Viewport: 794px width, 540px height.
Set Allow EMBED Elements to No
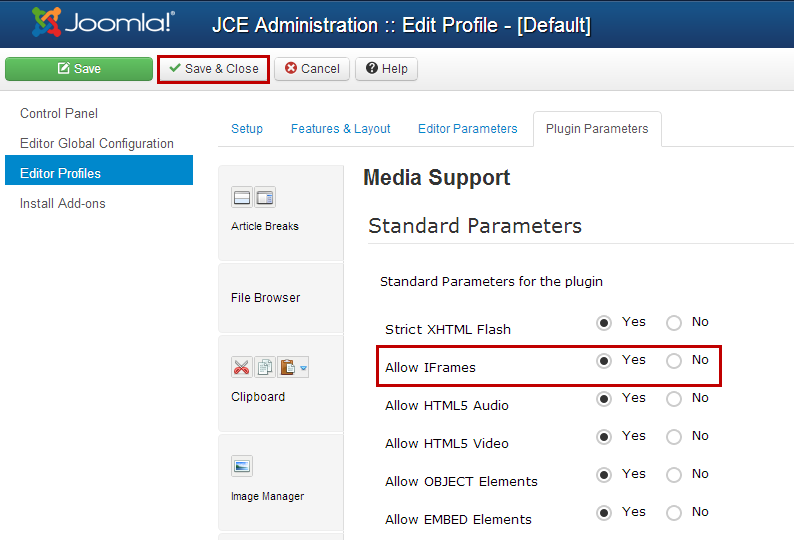673,513
